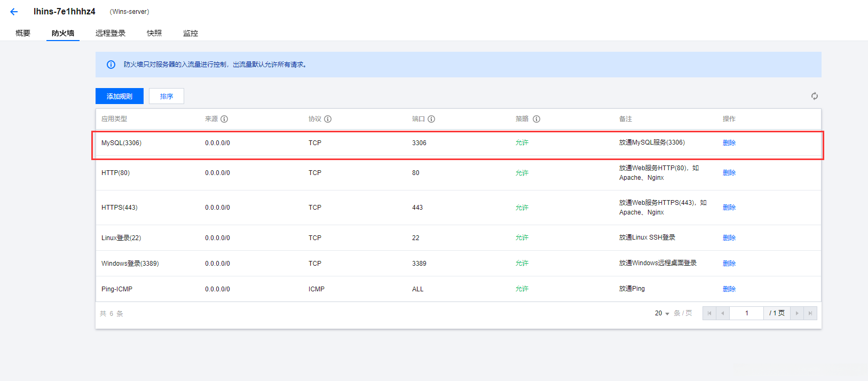Viewport: 868px width, 381px height.
Task: Open the 远程登录 tab
Action: click(111, 33)
